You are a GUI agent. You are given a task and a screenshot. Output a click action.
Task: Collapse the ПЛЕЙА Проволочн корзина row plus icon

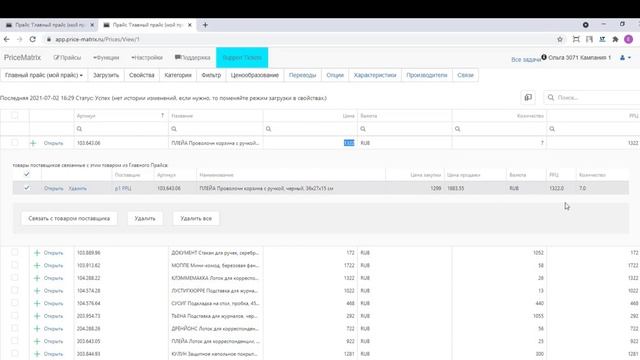(x=33, y=143)
